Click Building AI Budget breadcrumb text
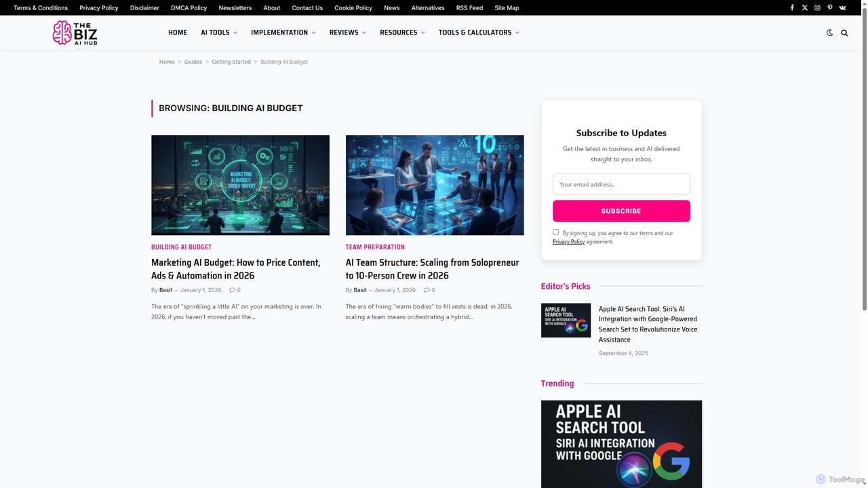The width and height of the screenshot is (868, 488). point(284,62)
